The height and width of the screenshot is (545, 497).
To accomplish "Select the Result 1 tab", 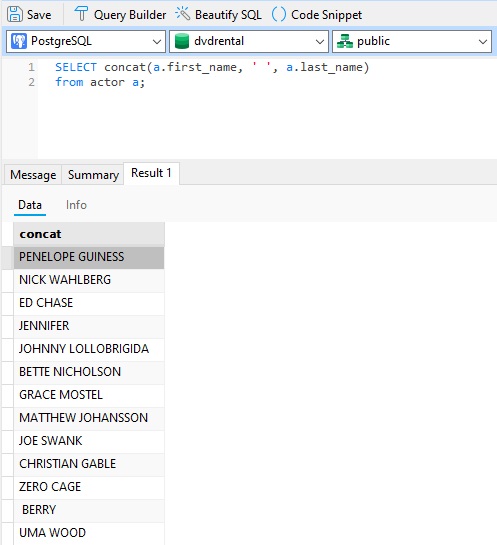I will tap(151, 173).
